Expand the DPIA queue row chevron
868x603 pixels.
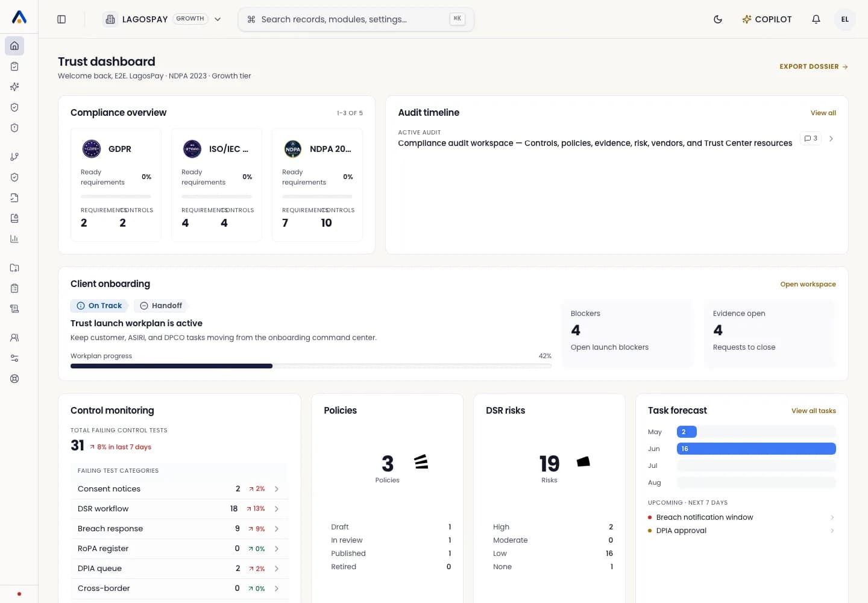pos(277,569)
